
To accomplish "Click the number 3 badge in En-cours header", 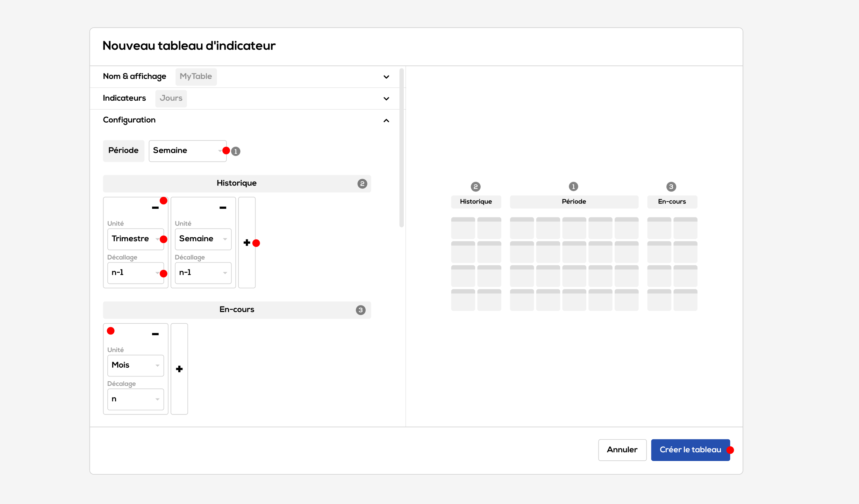I will [360, 310].
